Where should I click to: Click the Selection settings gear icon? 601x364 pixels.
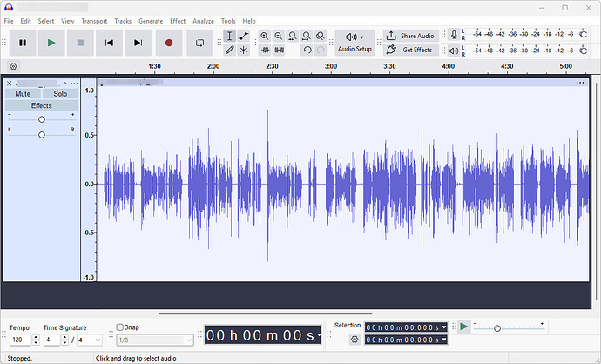click(x=355, y=340)
